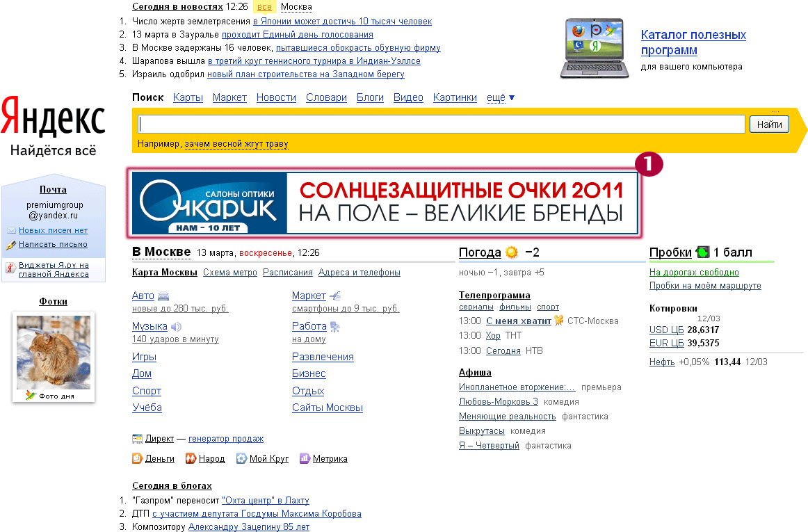Image resolution: width=808 pixels, height=532 pixels.
Task: Click the Народ icon
Action: tap(191, 458)
